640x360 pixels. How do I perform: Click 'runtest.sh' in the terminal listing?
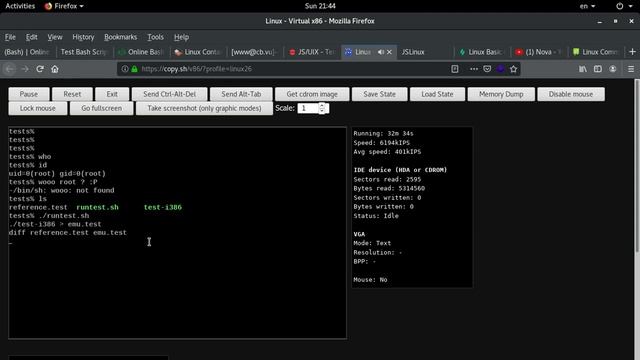[97, 207]
